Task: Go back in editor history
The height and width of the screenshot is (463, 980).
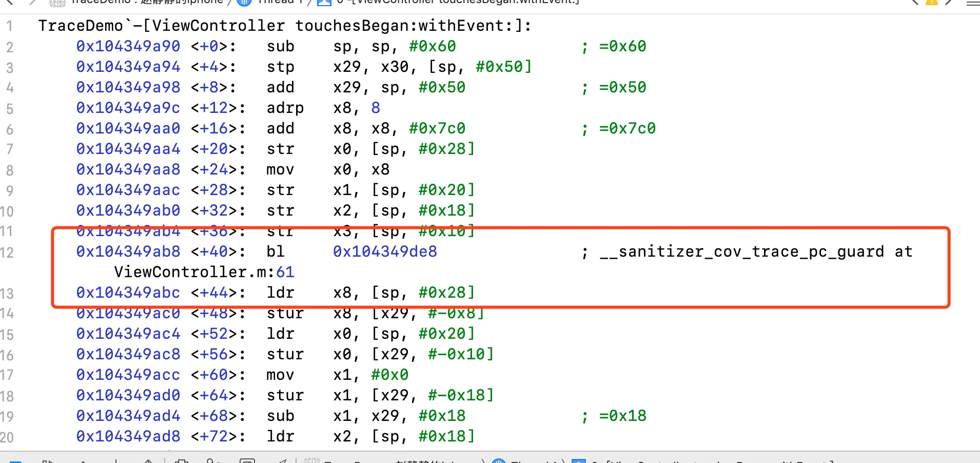Action: [9, 2]
